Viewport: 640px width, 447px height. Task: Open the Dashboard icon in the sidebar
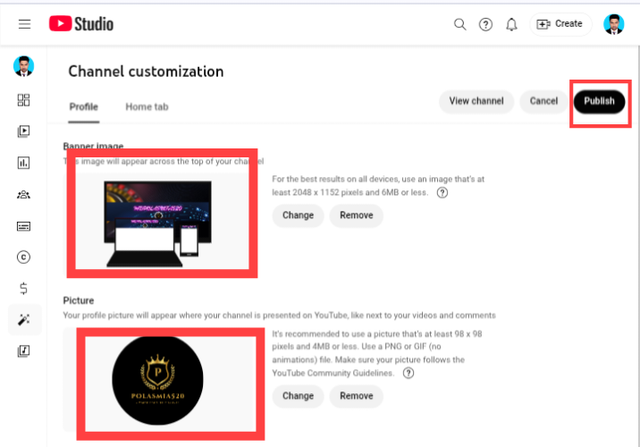pos(24,100)
